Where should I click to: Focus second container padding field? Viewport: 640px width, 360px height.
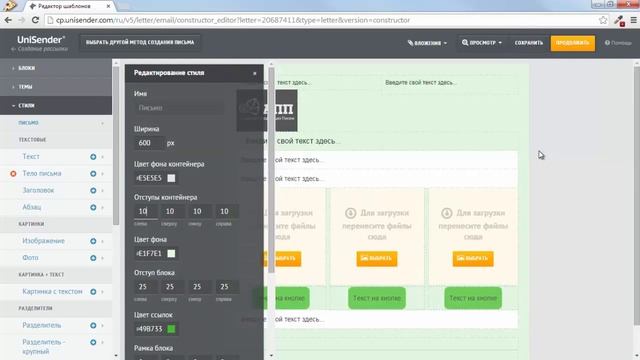click(x=173, y=211)
